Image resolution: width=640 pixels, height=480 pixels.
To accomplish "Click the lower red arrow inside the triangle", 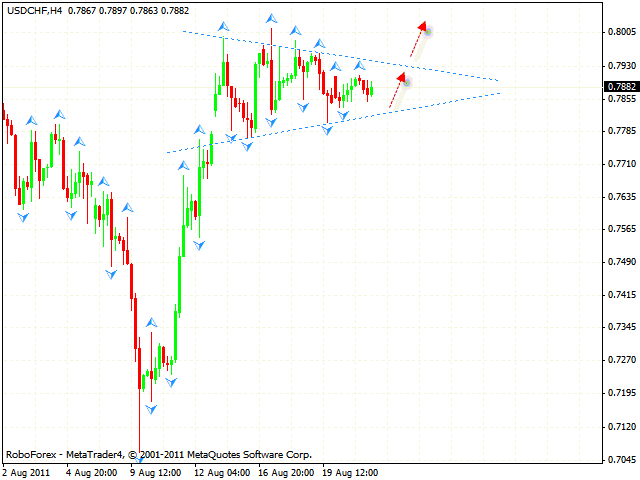I will click(397, 90).
